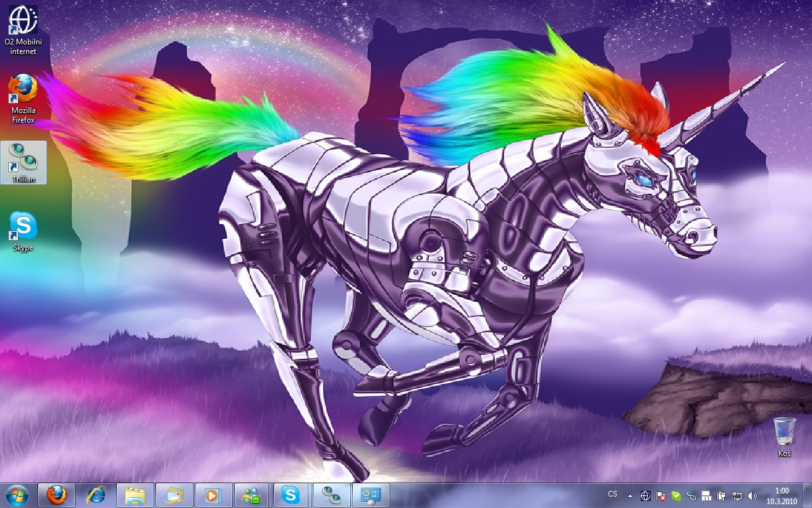Click the clock showing 1:00

pos(781,496)
